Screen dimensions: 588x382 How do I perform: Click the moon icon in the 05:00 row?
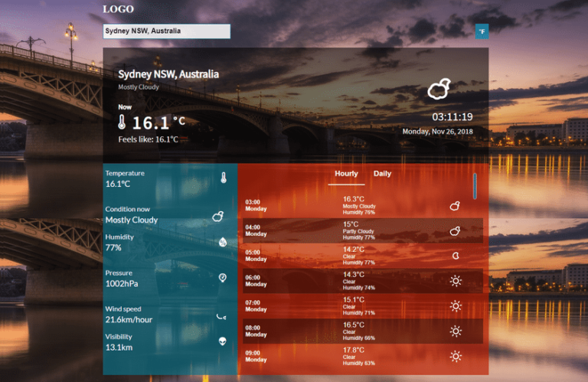(455, 256)
